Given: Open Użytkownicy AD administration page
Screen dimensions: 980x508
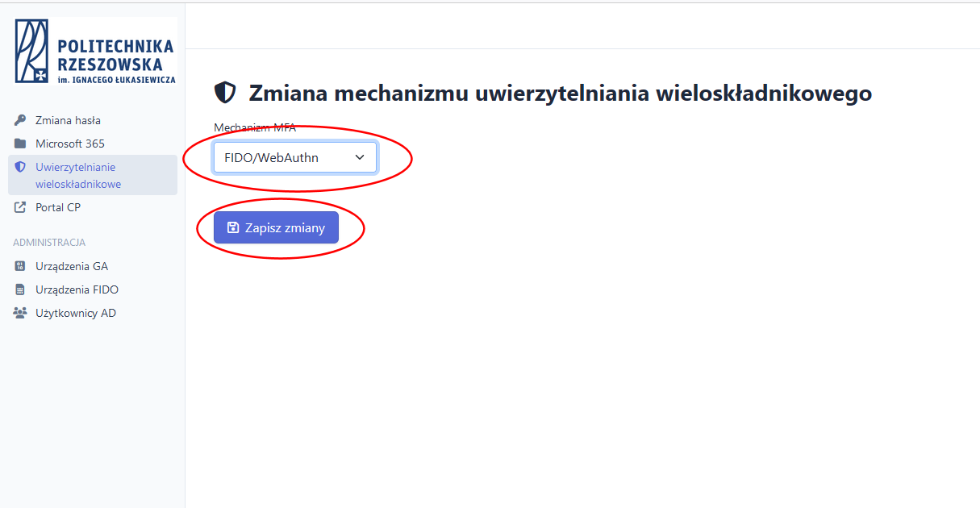Looking at the screenshot, I should pos(76,313).
